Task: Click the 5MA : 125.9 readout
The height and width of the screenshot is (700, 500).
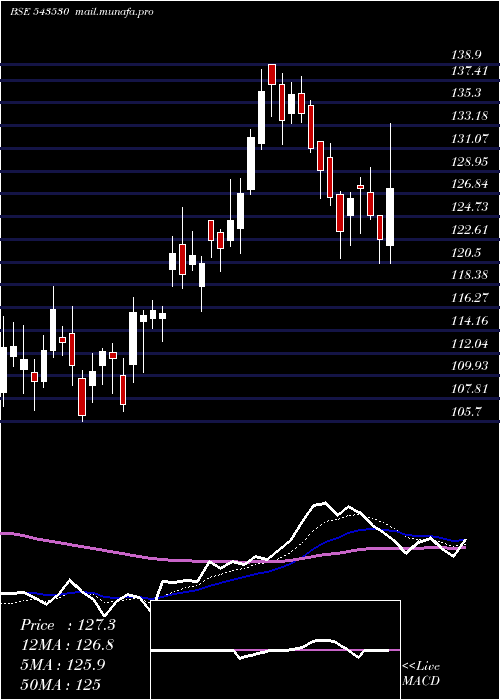Action: click(x=62, y=665)
